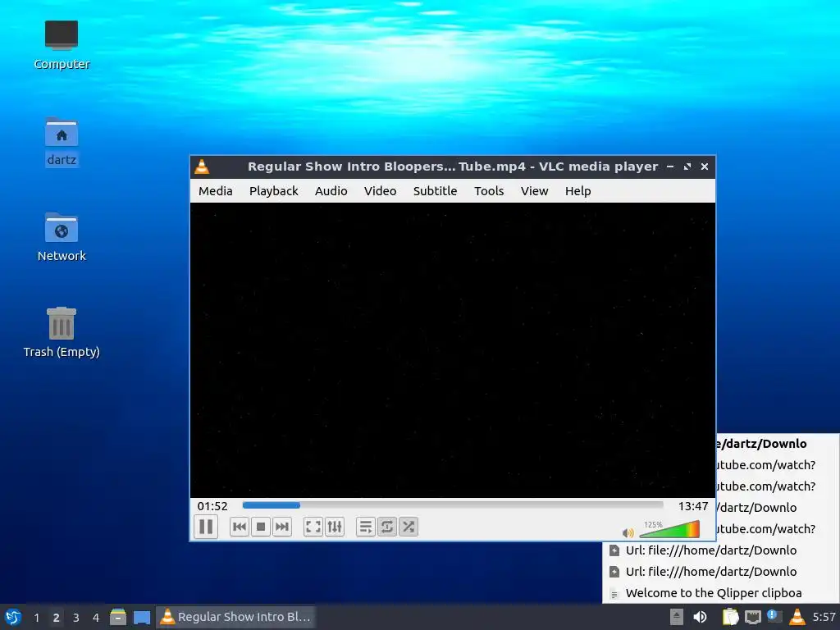Viewport: 840px width, 630px height.
Task: Pause the video with the pause button
Action: click(x=206, y=527)
